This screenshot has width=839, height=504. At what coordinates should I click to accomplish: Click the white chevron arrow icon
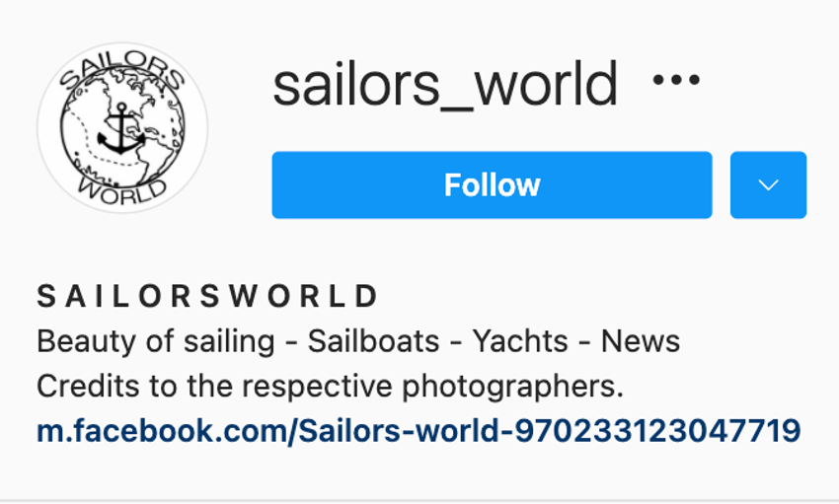[768, 184]
